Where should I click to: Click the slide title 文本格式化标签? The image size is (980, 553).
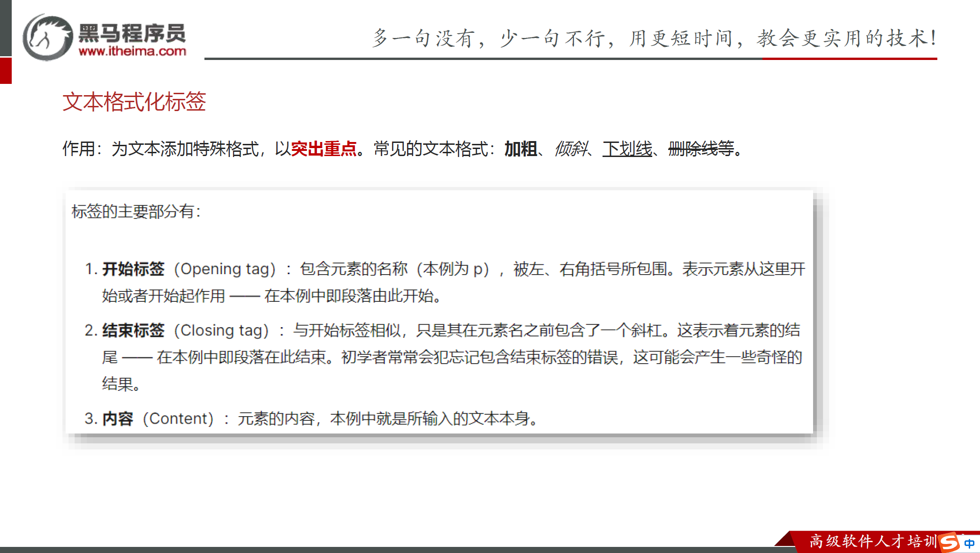(134, 102)
